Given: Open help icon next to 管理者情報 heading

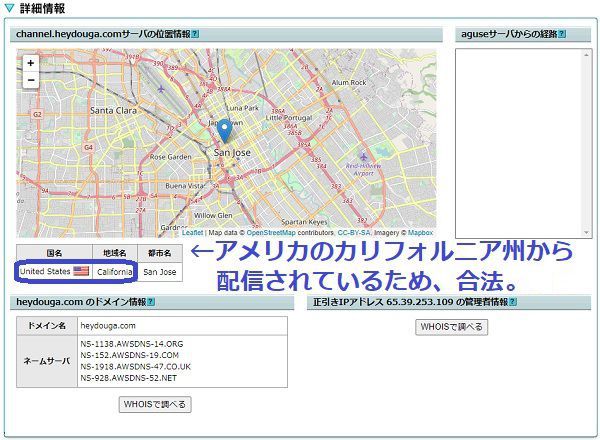Looking at the screenshot, I should point(561,303).
